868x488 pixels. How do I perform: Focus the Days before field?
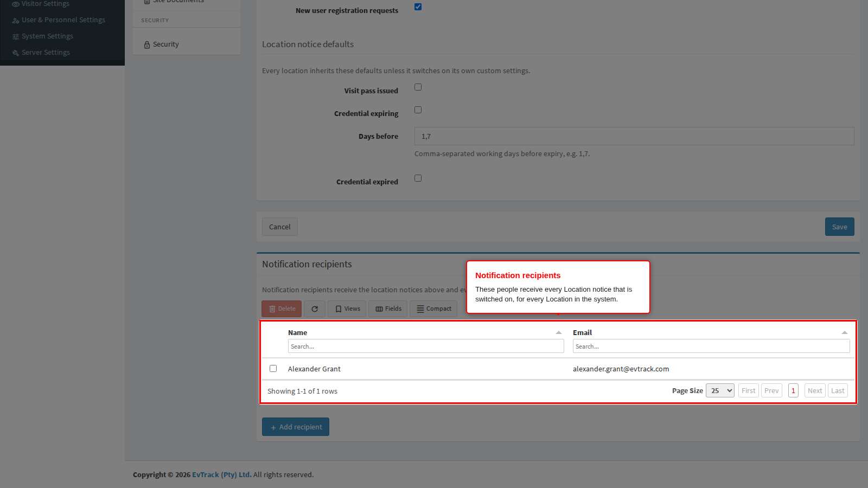(634, 136)
